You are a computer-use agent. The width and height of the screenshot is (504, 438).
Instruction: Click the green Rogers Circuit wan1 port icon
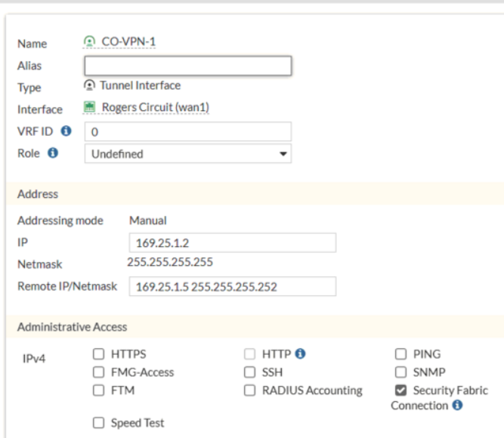(x=89, y=106)
